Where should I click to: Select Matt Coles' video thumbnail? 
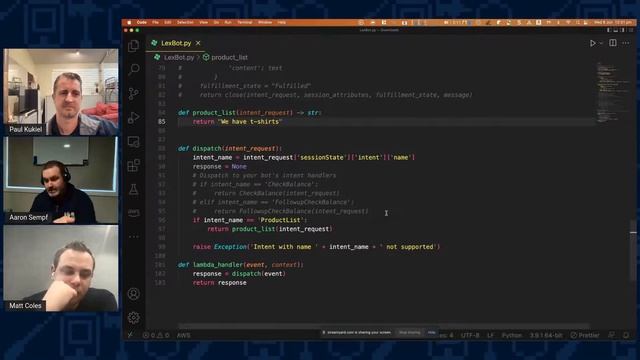pos(61,268)
